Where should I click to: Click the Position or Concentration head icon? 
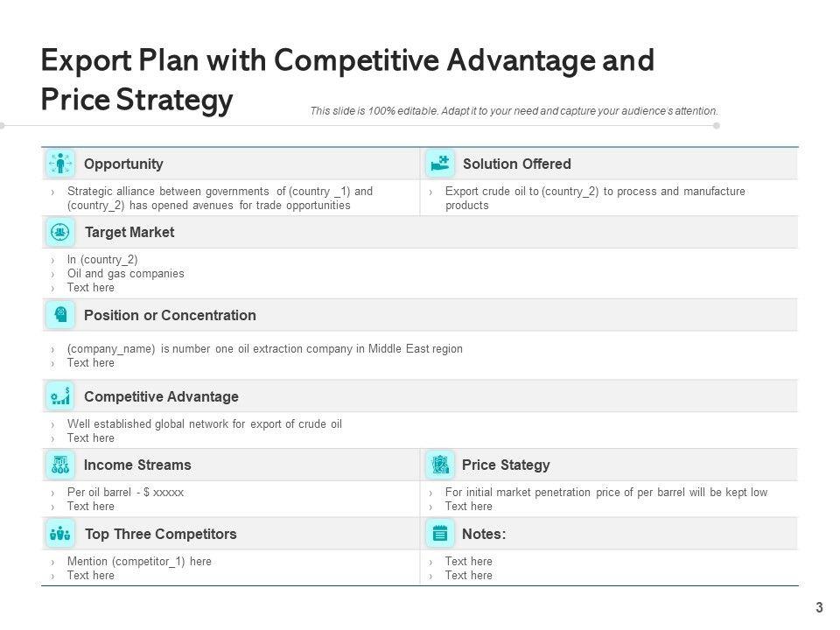pos(60,315)
